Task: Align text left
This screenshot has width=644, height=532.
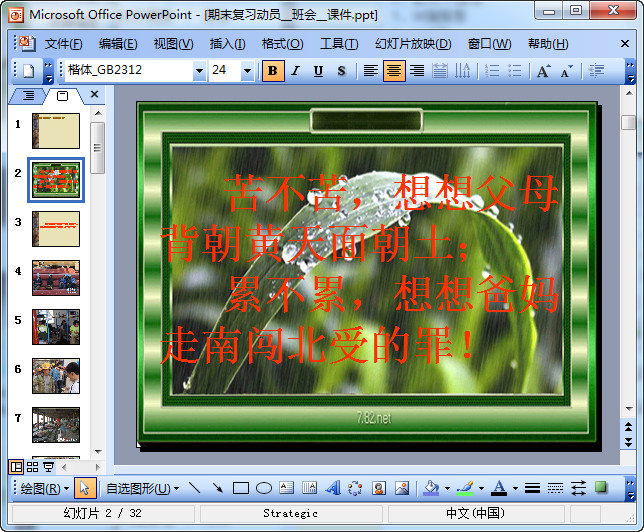Action: point(370,71)
